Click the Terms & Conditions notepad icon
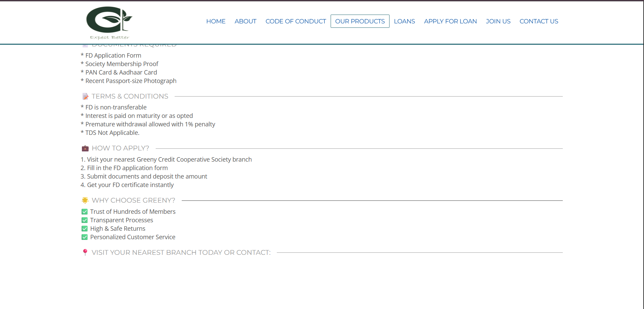 pyautogui.click(x=85, y=97)
